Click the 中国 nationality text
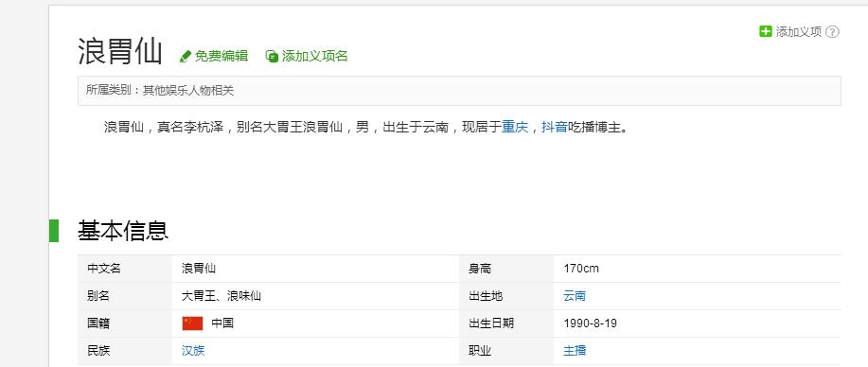Image resolution: width=868 pixels, height=367 pixels. coord(222,323)
